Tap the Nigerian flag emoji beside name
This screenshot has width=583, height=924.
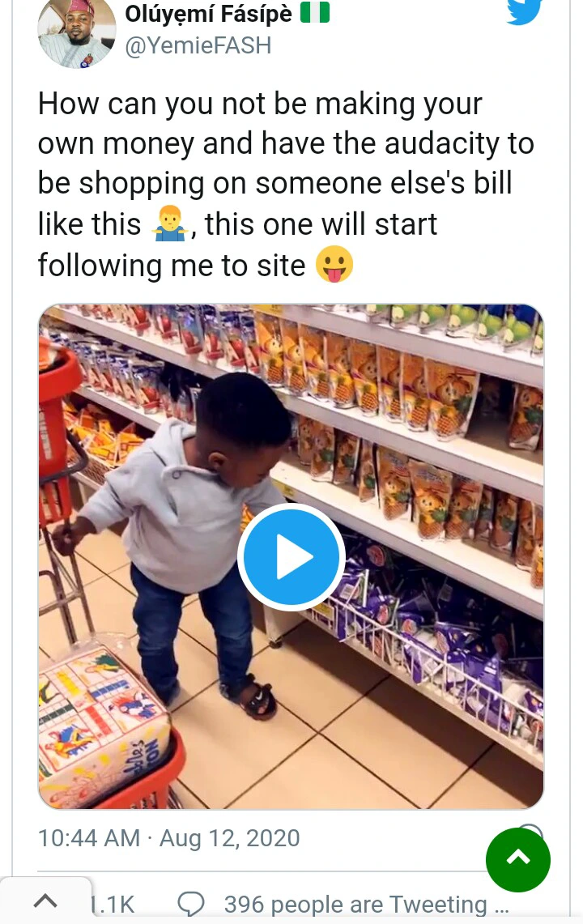(315, 12)
